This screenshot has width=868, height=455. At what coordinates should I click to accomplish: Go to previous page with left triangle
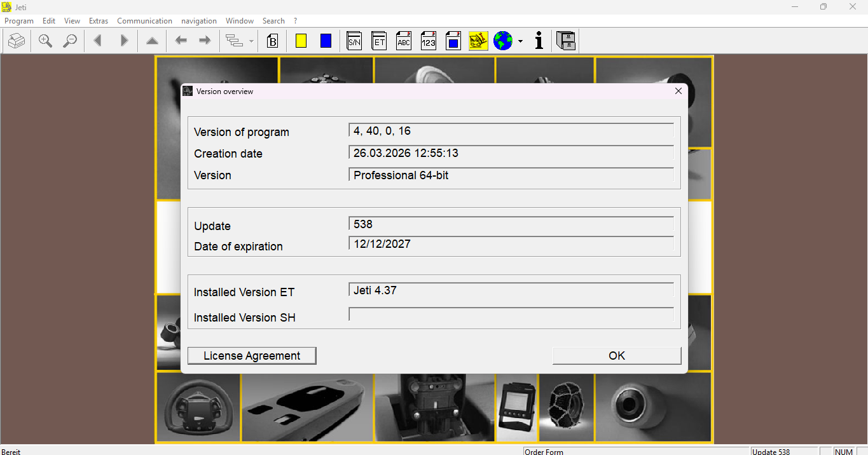pyautogui.click(x=98, y=41)
